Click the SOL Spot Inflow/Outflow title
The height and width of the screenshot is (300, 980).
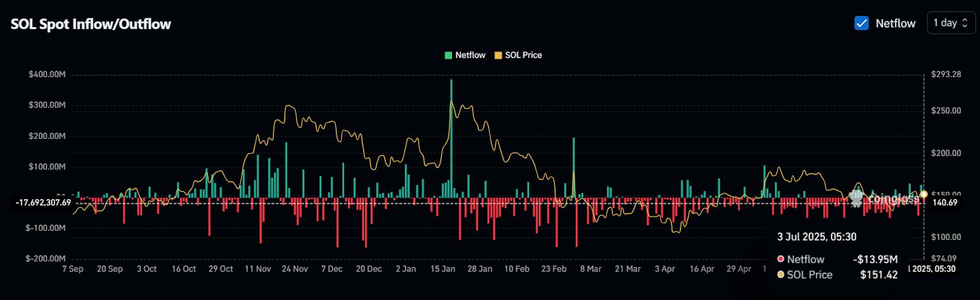point(91,24)
